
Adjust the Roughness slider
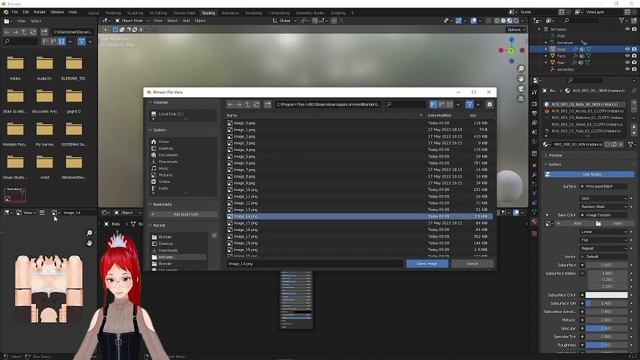(x=607, y=345)
